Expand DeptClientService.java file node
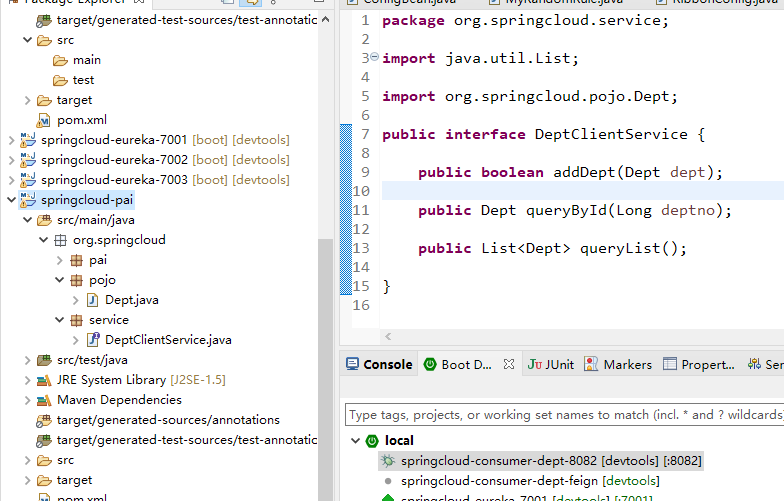Viewport: 784px width, 501px height. 76,340
